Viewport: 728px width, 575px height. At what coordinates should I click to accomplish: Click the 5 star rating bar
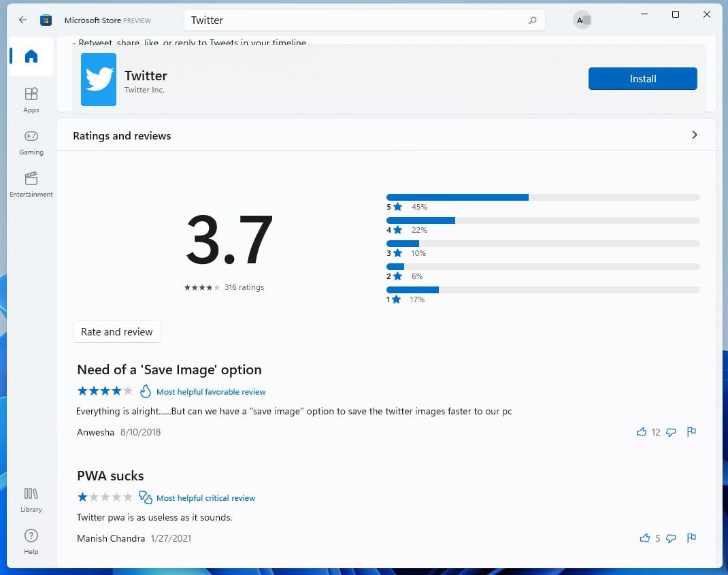[x=543, y=197]
